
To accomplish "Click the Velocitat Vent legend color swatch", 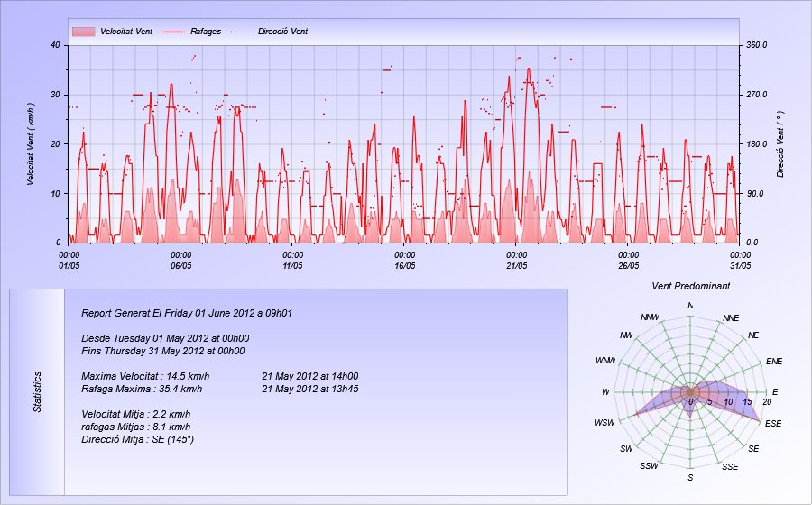I will point(83,32).
